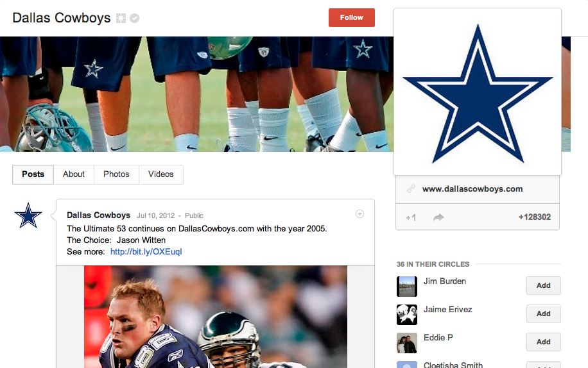
Task: Open Eddie P's profile name
Action: pyautogui.click(x=438, y=337)
